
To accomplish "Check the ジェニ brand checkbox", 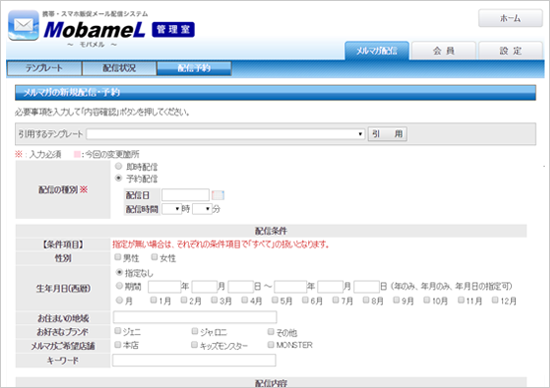I will pos(118,331).
